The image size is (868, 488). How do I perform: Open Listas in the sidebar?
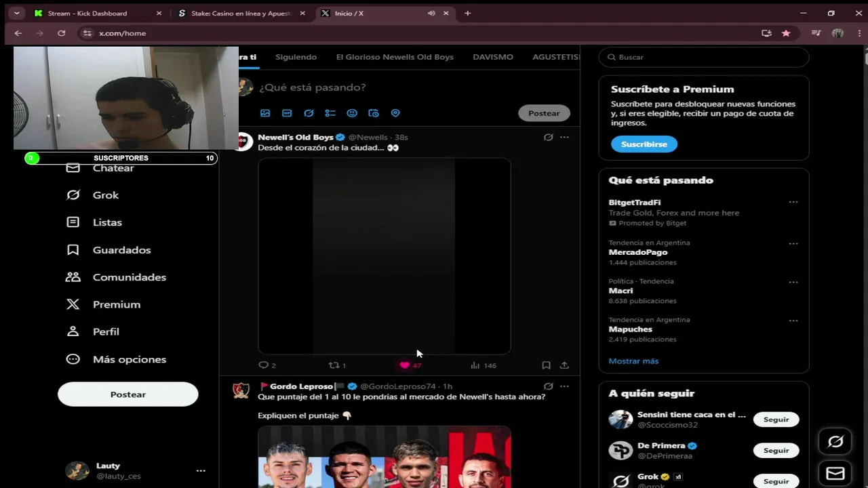coord(94,222)
